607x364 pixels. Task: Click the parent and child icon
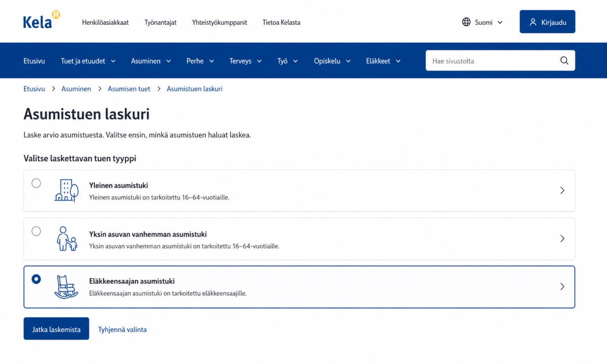pos(67,239)
